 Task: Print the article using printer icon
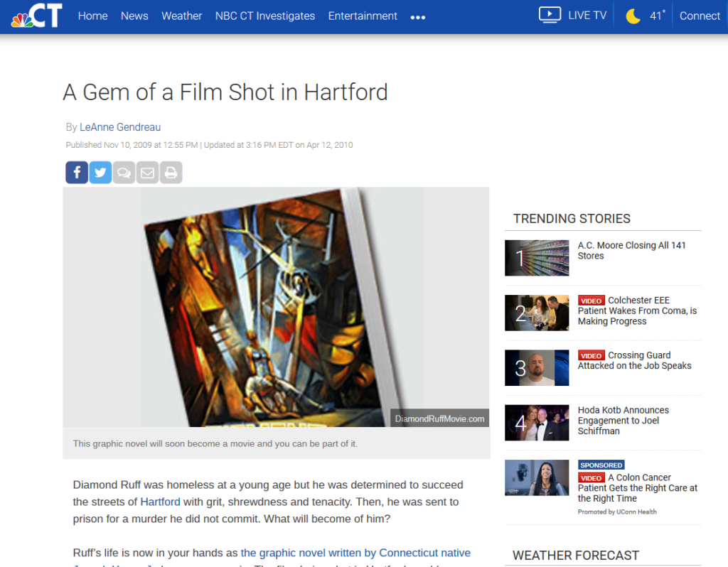pyautogui.click(x=171, y=173)
